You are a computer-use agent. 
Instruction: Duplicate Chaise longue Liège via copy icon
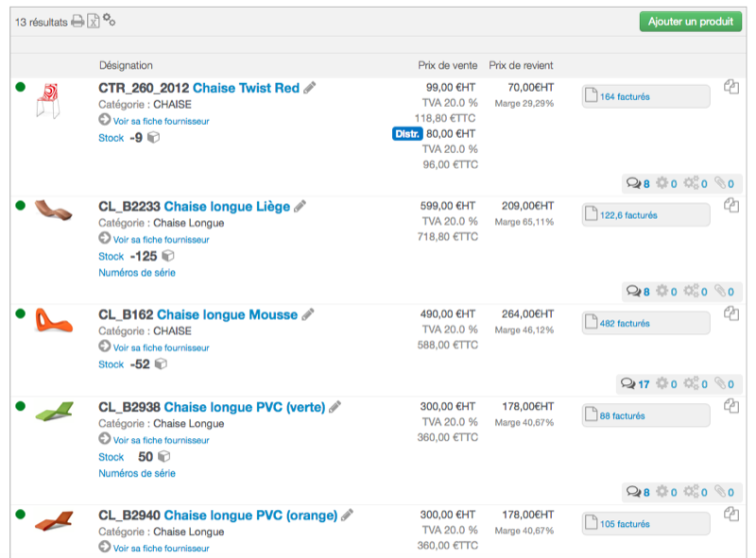pos(730,206)
